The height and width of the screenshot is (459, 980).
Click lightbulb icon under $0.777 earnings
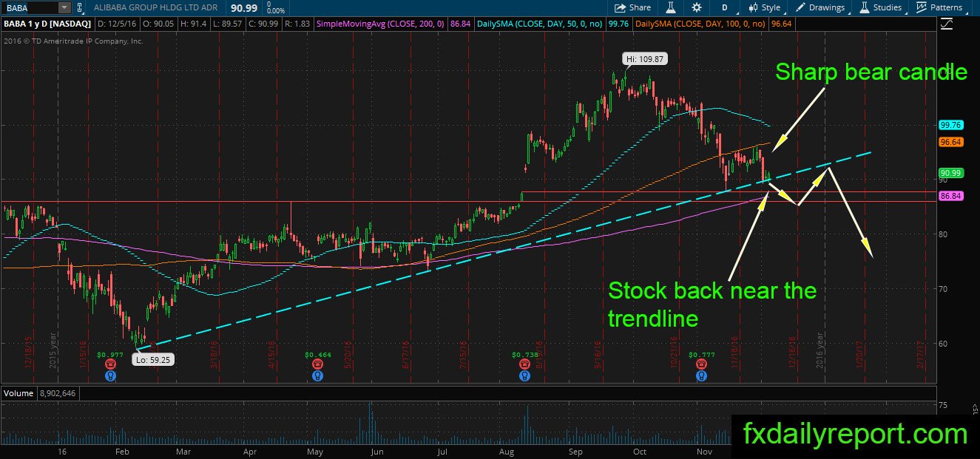click(701, 375)
